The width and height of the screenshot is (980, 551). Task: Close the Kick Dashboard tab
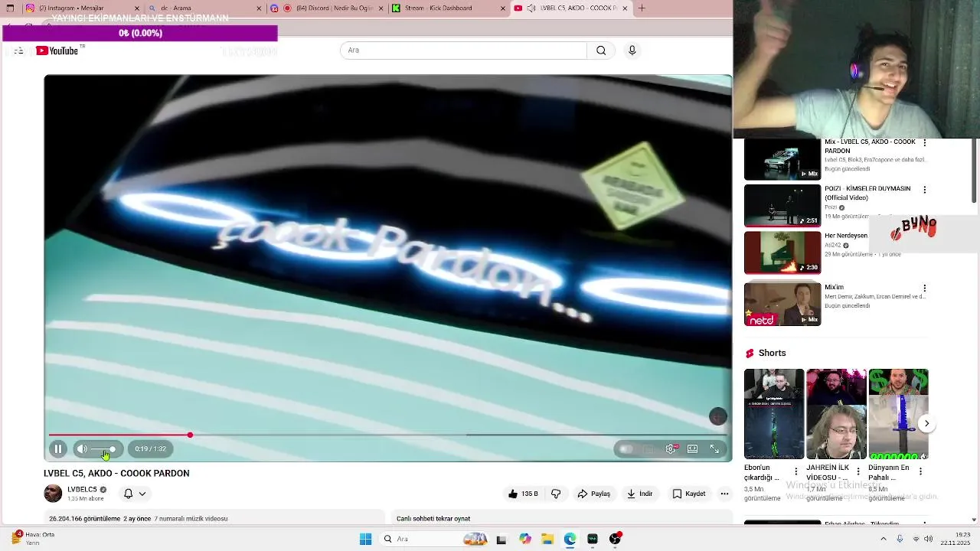pos(504,8)
